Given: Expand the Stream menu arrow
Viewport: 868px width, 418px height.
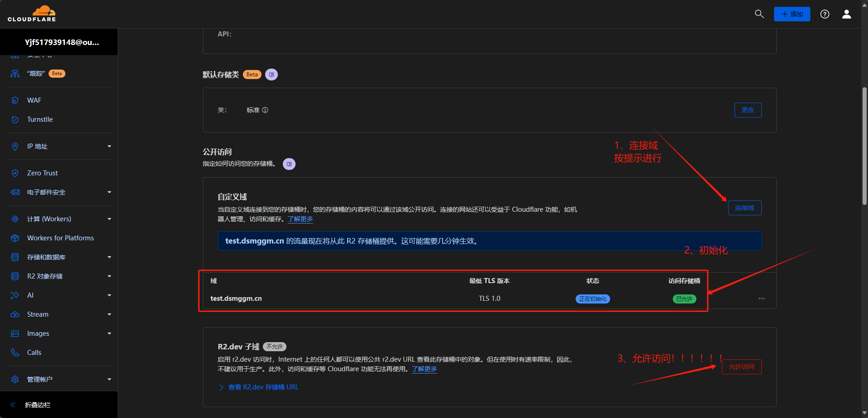Looking at the screenshot, I should pos(109,314).
